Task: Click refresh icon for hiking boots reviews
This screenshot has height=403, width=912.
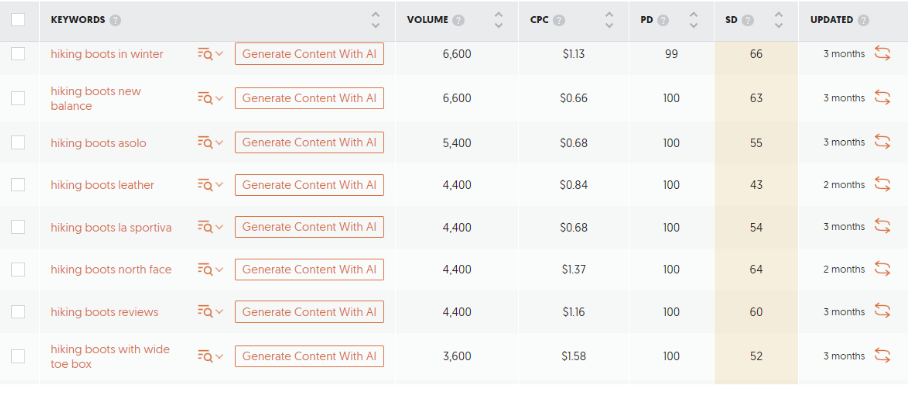Action: [x=882, y=312]
